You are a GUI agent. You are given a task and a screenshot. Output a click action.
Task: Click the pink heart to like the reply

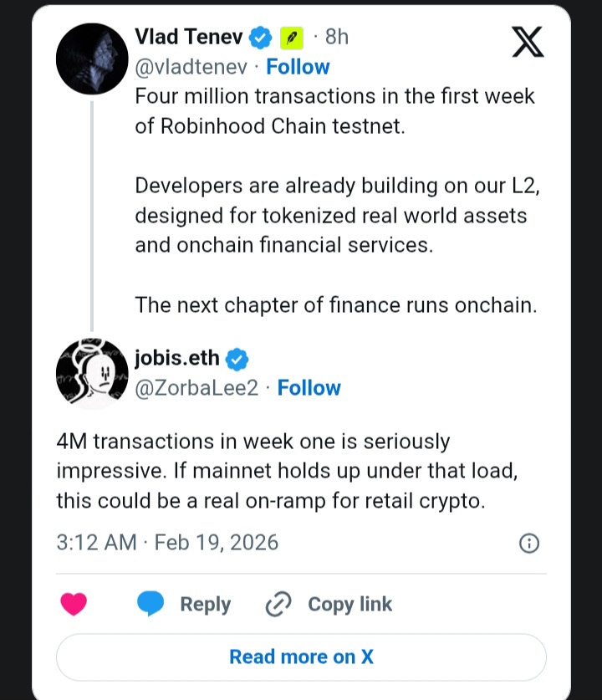coord(74,604)
